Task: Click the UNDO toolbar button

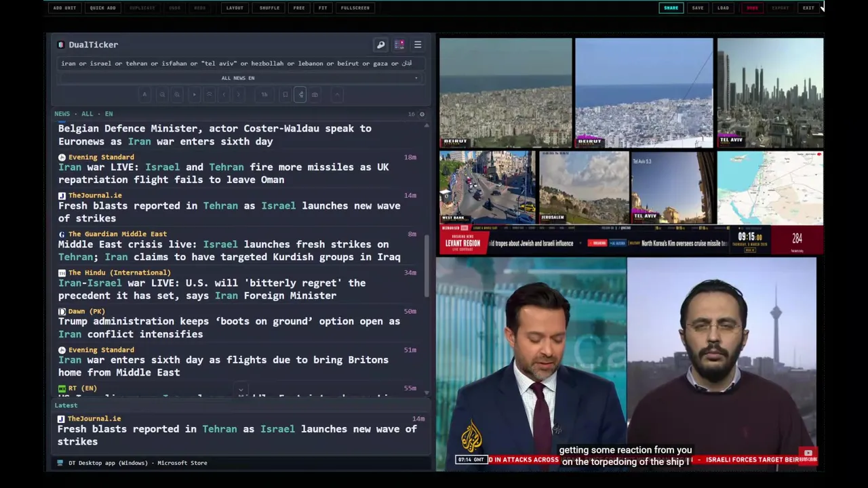Action: [175, 8]
